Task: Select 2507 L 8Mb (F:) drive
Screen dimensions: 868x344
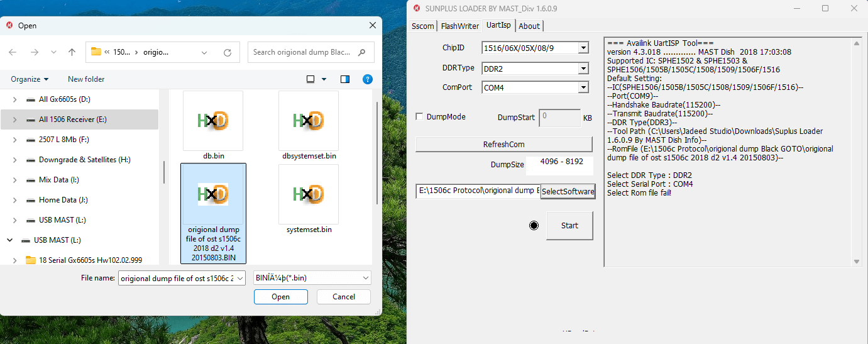Action: [79, 140]
